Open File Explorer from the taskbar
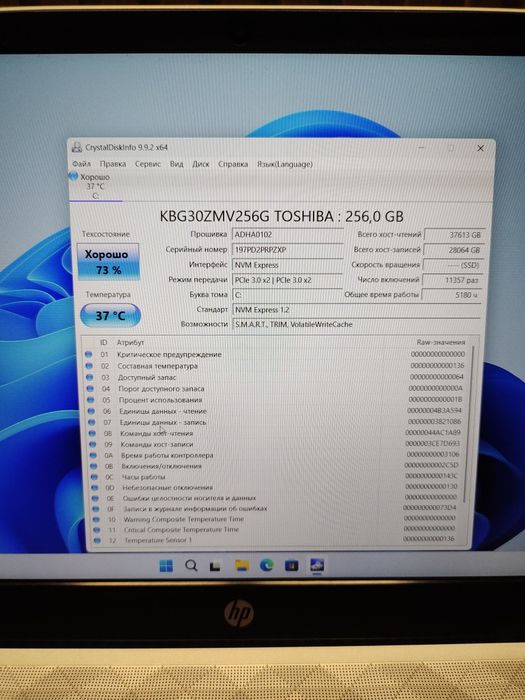Viewport: 525px width, 700px height. [242, 566]
